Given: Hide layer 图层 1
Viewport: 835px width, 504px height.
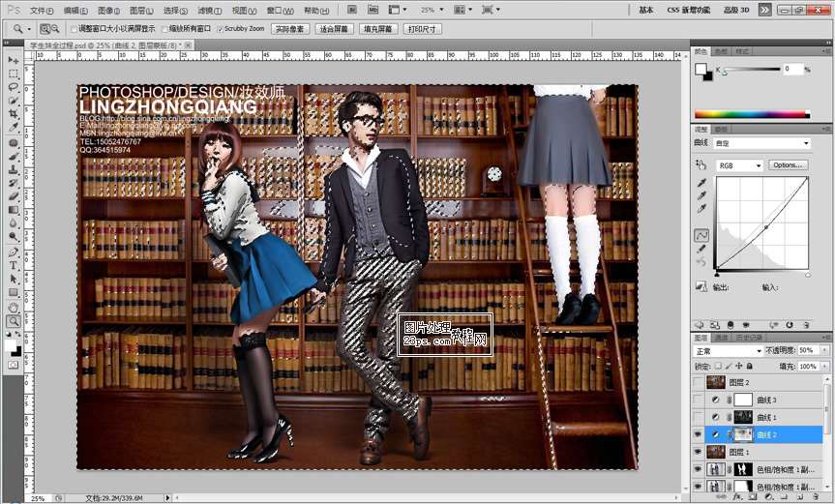Looking at the screenshot, I should (x=698, y=452).
